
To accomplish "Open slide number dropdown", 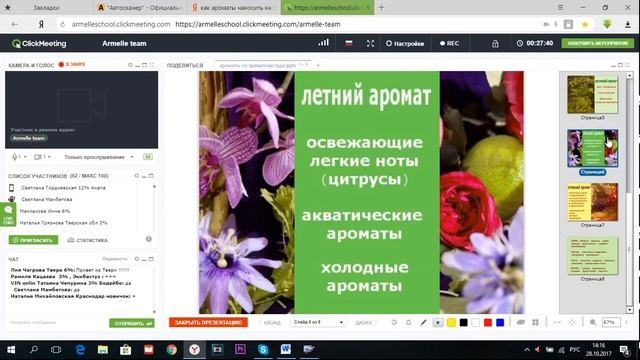I will click(x=318, y=322).
